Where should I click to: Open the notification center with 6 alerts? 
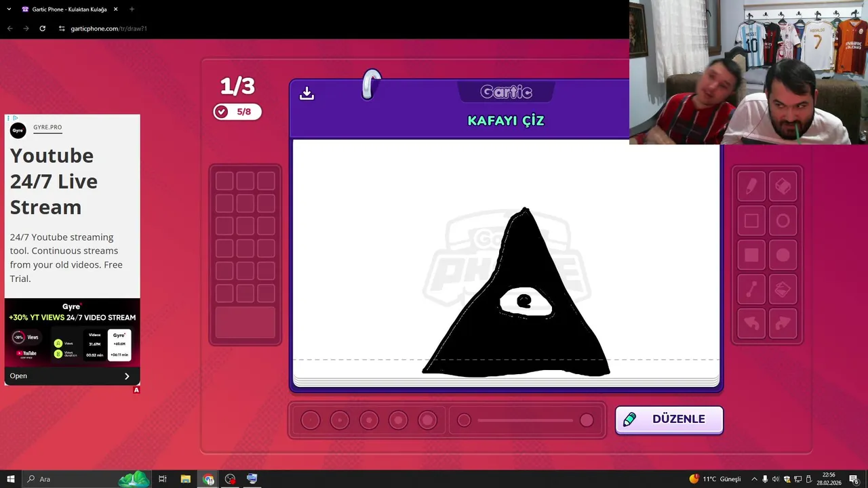pos(854,479)
